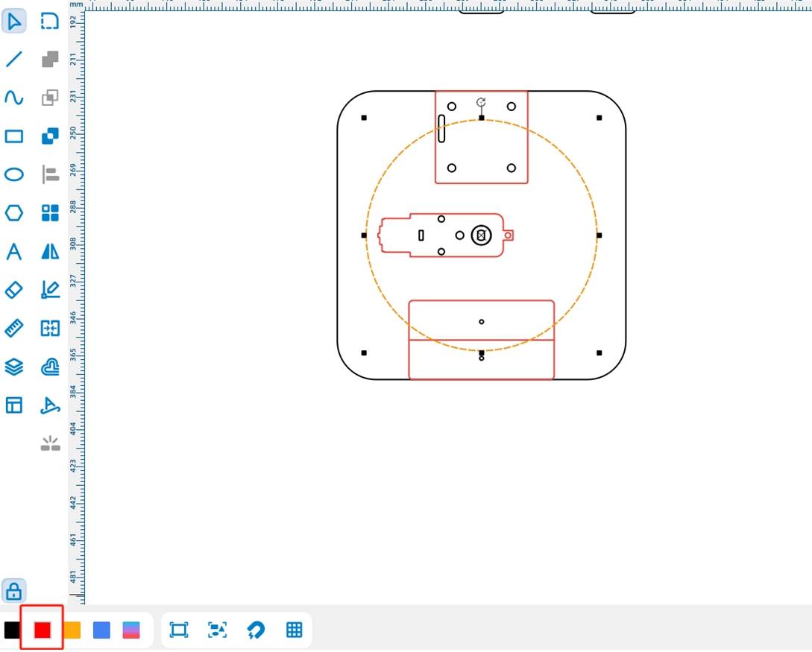
Task: Toggle the lock button above the color bar
Action: [x=14, y=591]
